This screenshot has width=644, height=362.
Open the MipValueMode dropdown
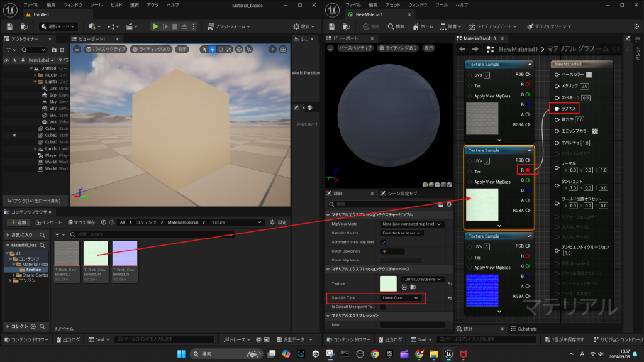[413, 224]
